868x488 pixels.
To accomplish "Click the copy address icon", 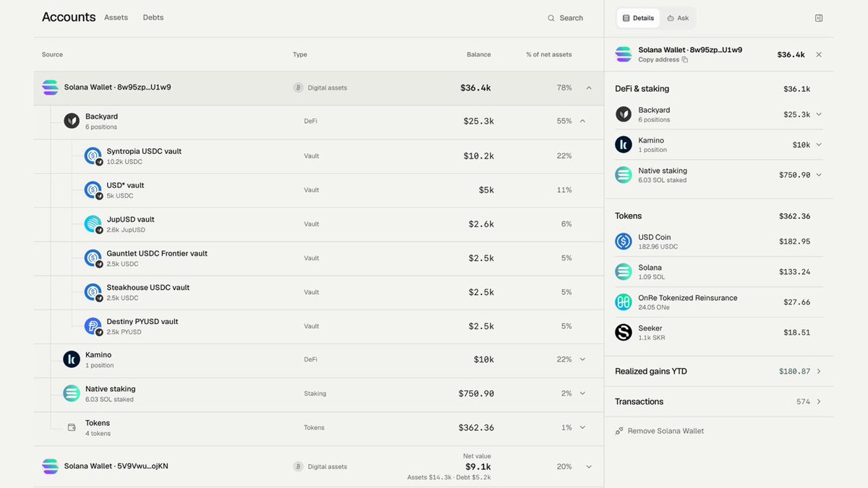I will tap(685, 60).
